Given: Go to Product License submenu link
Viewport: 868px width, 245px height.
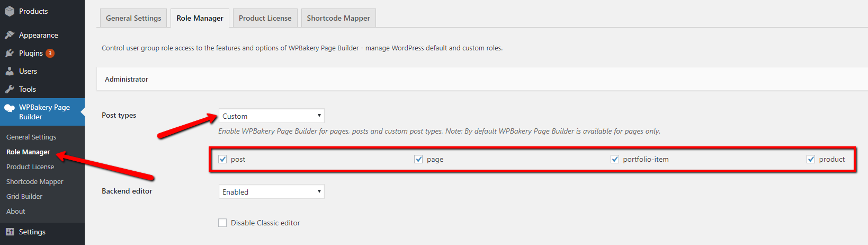Looking at the screenshot, I should pyautogui.click(x=30, y=167).
